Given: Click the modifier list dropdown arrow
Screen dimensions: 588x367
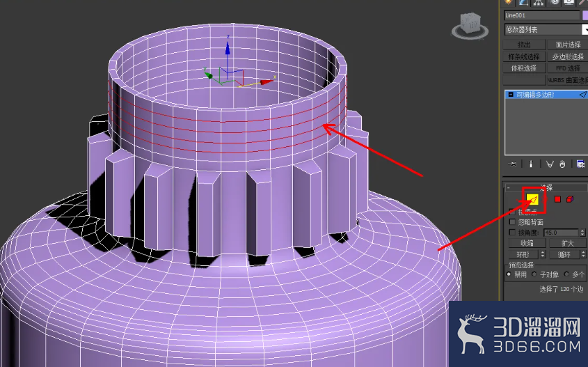Looking at the screenshot, I should (x=585, y=29).
